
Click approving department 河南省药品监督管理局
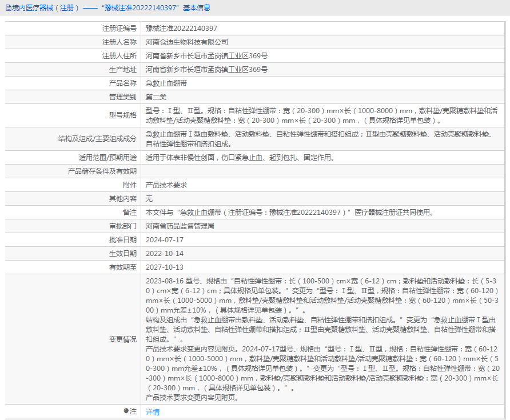point(180,226)
